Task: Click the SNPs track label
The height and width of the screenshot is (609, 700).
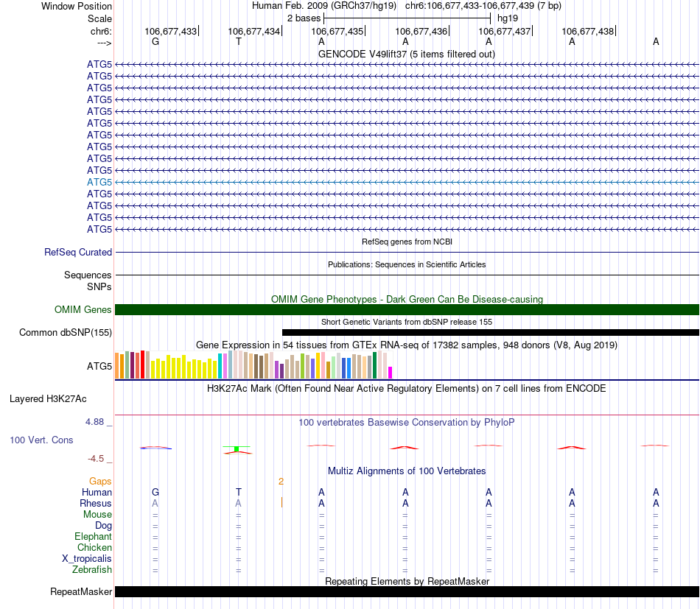Action: tap(99, 287)
